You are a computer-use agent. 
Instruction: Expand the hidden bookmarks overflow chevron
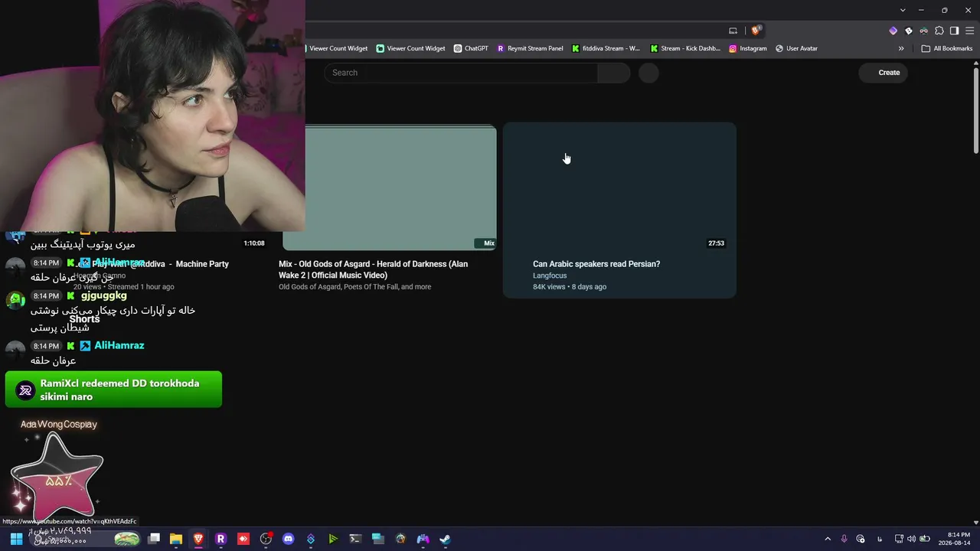point(901,48)
